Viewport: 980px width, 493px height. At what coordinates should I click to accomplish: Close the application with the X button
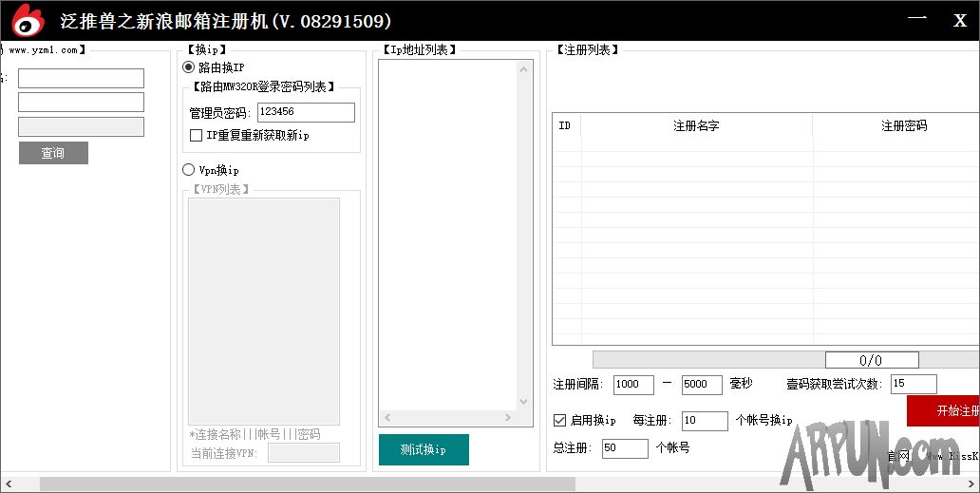pos(960,20)
